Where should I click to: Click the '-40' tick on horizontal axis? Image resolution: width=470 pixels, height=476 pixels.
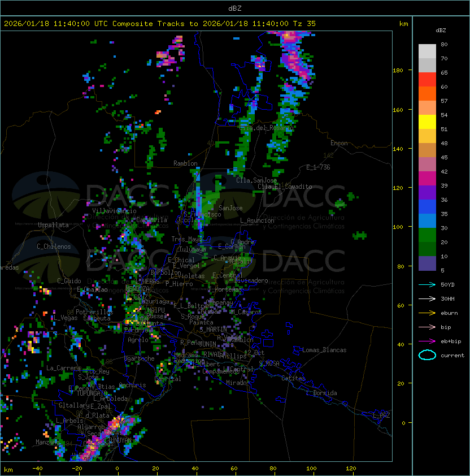coord(38,468)
